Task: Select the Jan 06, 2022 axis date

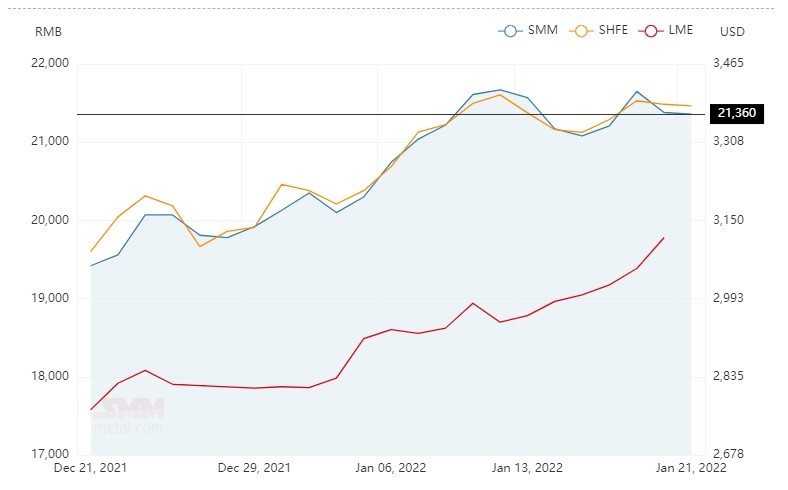Action: coord(390,468)
